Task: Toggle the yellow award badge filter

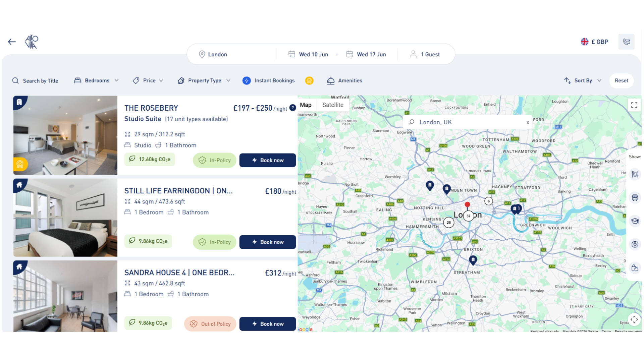Action: [309, 80]
